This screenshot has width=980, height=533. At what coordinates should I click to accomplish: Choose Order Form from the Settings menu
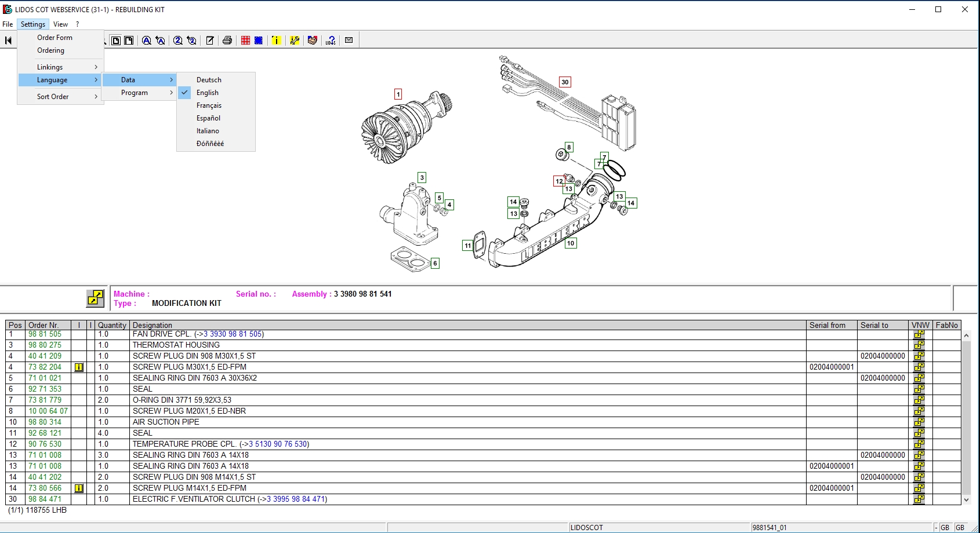tap(55, 37)
